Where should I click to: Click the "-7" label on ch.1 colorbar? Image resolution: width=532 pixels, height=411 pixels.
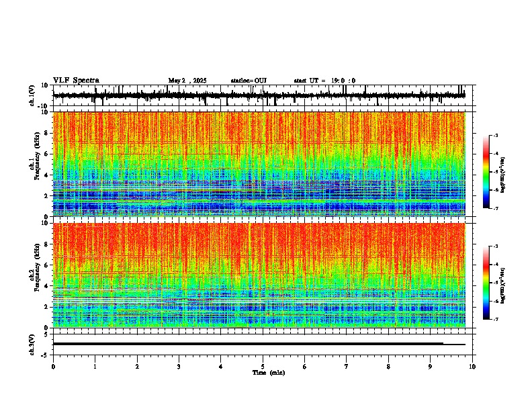click(496, 208)
